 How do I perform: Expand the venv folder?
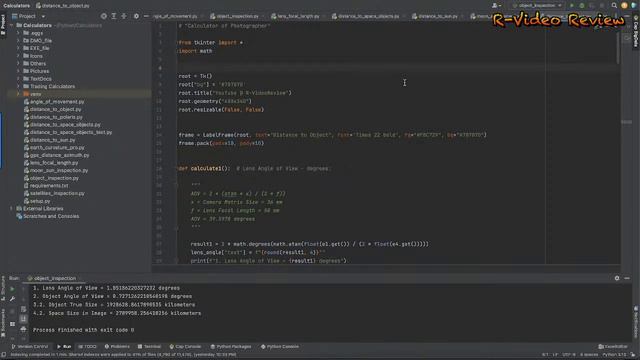pos(18,94)
